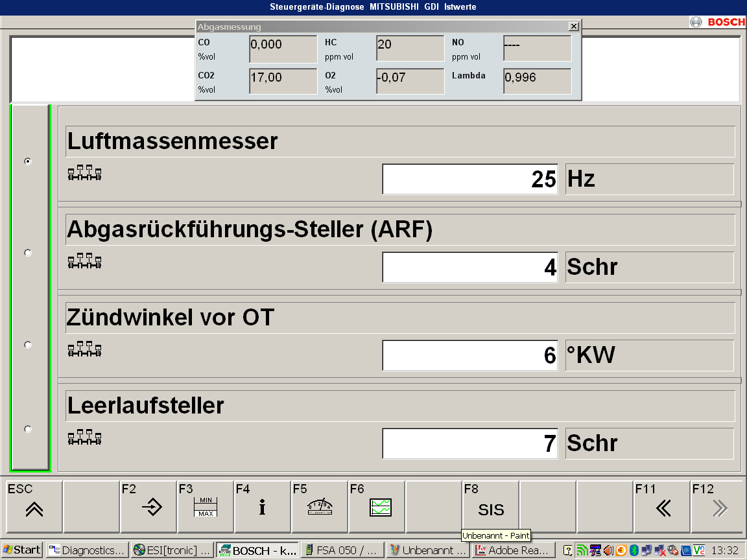Click the Zündwinkel value field showing 6
The height and width of the screenshot is (560, 747).
[469, 355]
